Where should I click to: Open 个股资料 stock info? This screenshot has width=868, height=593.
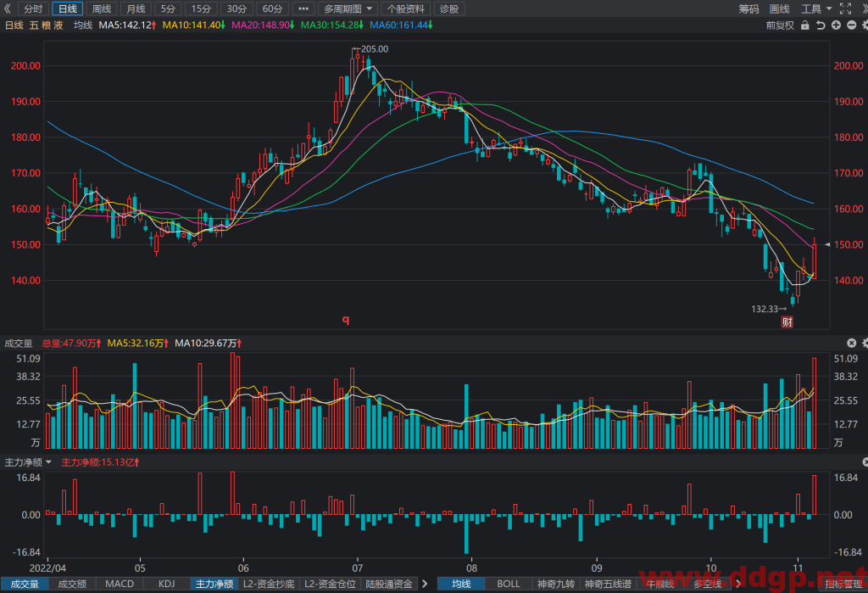(x=406, y=8)
